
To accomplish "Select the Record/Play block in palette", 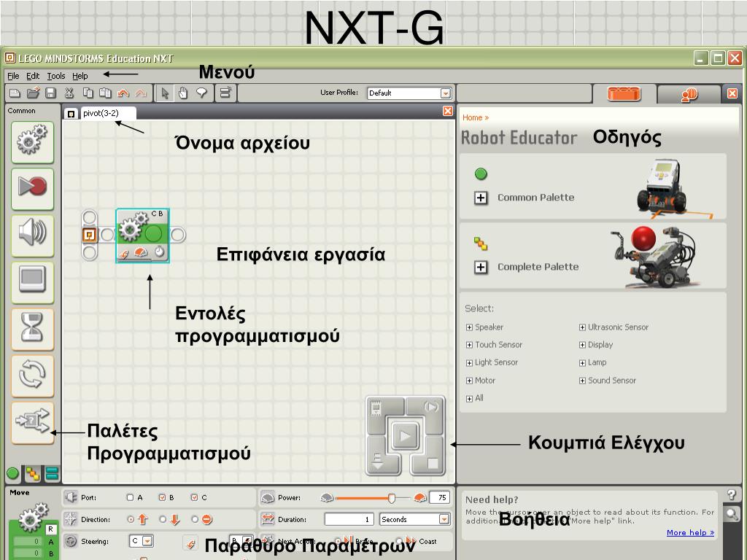I will (32, 188).
